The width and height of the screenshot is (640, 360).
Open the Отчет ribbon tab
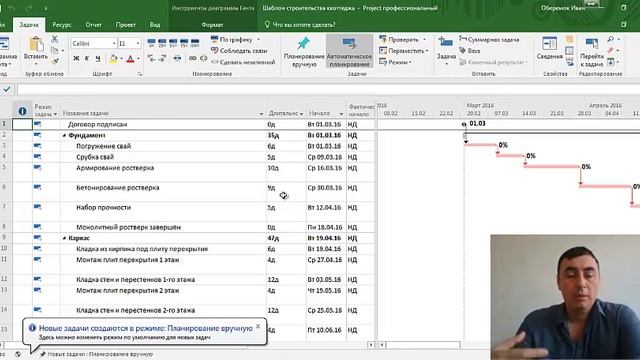coord(93,24)
